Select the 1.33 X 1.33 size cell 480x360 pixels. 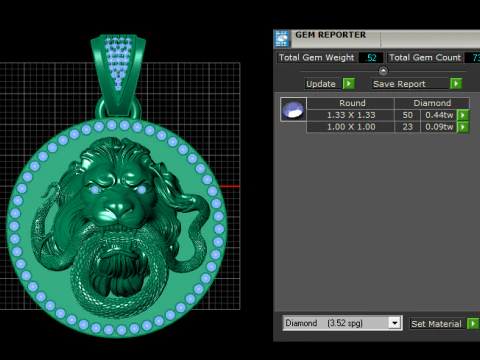(x=351, y=115)
